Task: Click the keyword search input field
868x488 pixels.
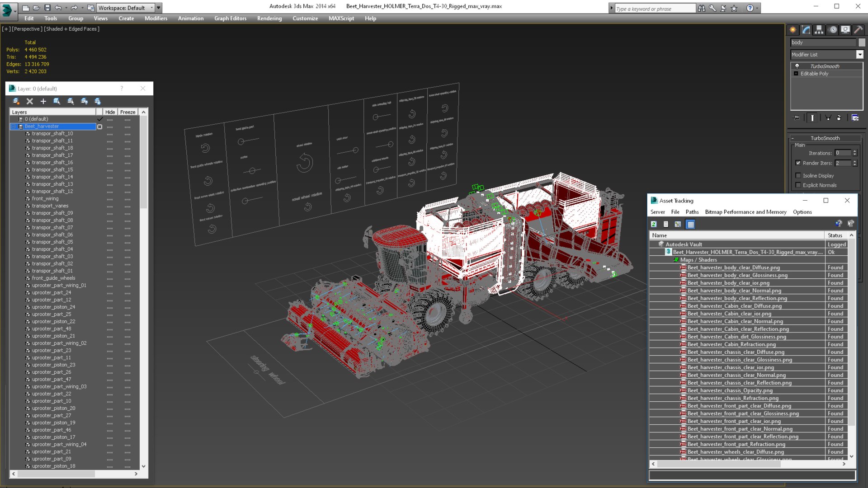Action: tap(655, 9)
